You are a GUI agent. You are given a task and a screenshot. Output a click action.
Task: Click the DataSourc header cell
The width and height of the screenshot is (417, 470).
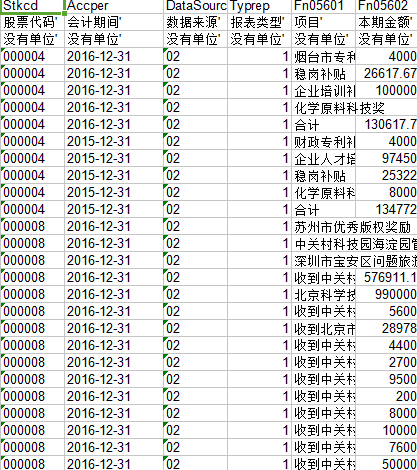coord(196,6)
